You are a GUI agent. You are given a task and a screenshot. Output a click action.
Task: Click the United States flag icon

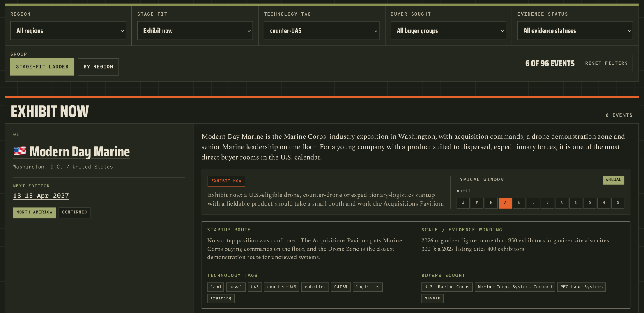point(20,151)
